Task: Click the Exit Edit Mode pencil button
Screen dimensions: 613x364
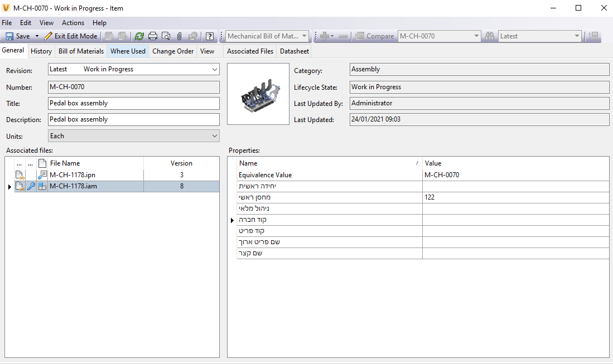Action: click(71, 36)
